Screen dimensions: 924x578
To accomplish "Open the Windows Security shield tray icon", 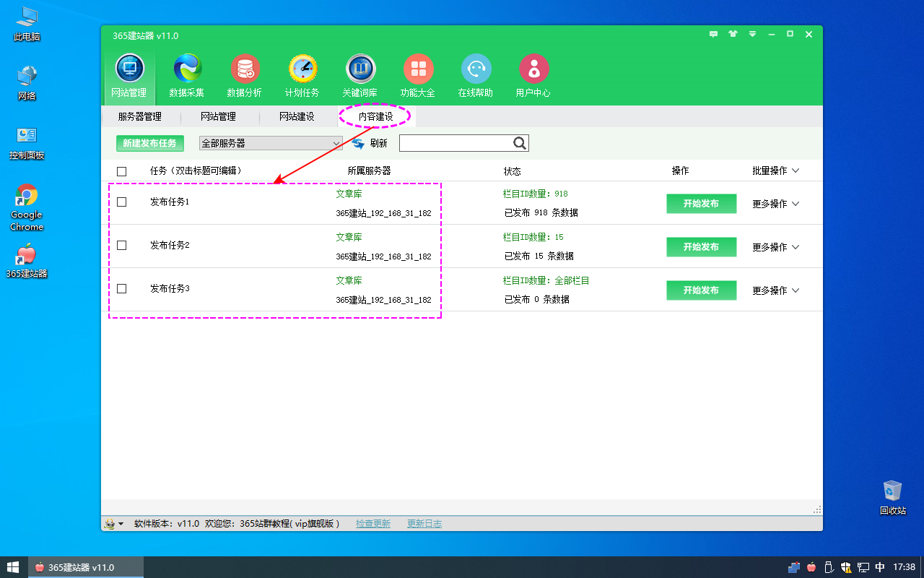I will point(846,567).
